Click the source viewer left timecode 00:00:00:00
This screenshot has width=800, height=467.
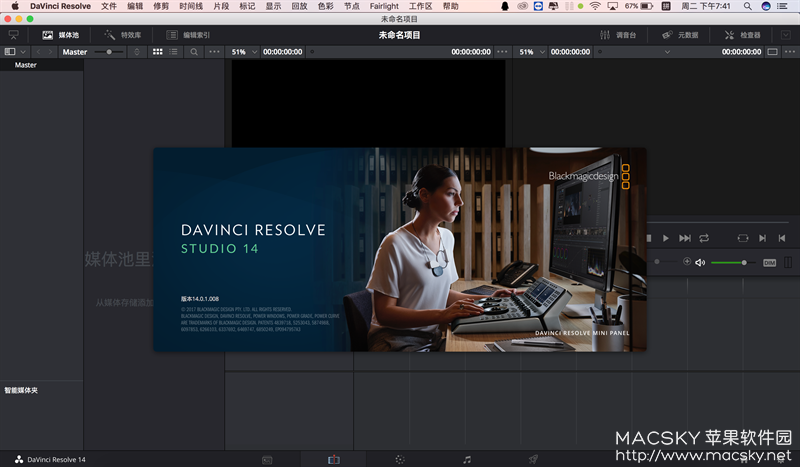click(x=283, y=52)
